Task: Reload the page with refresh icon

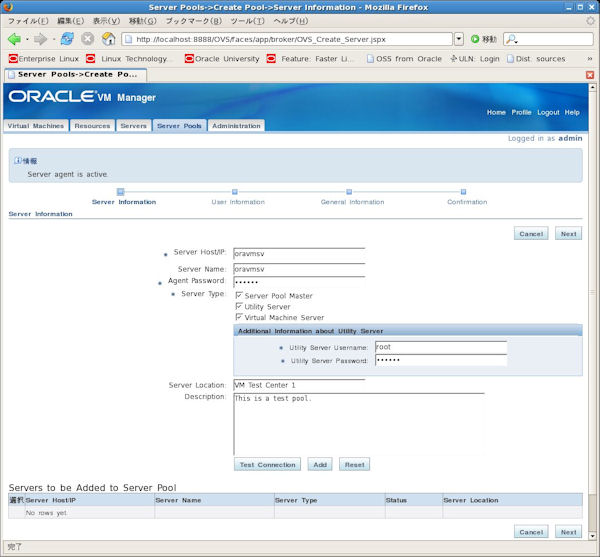Action: pos(67,39)
